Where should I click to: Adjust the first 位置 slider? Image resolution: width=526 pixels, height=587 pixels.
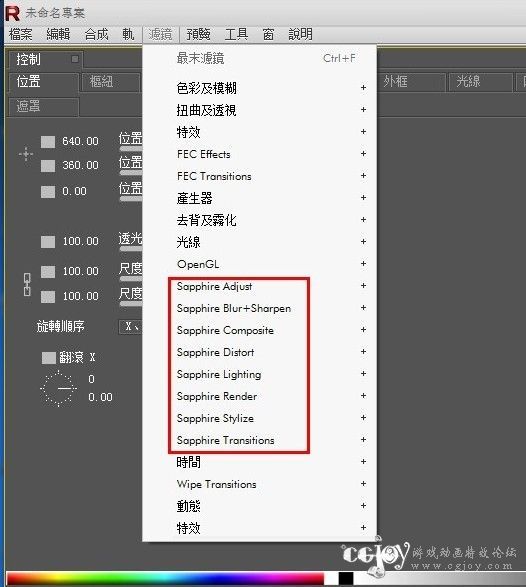131,149
